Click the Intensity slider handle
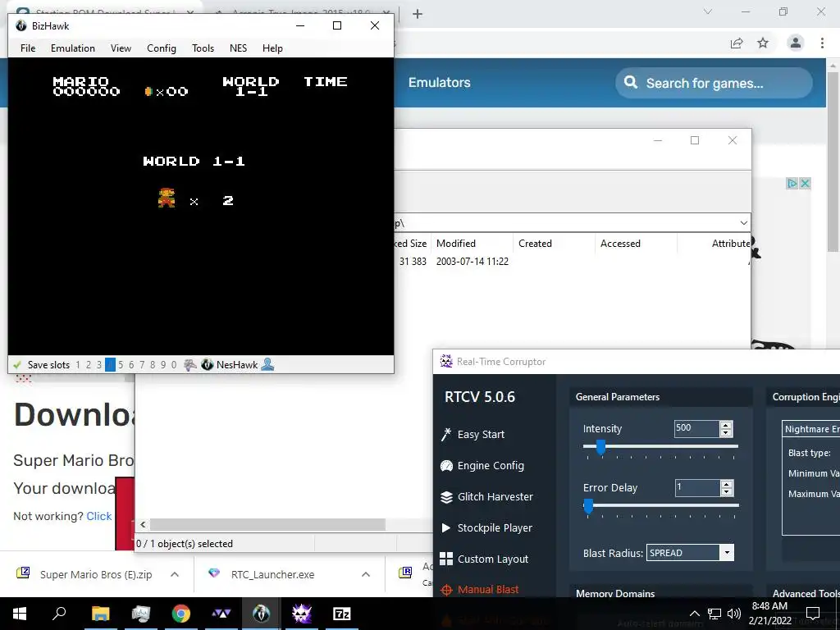840x630 pixels. click(x=600, y=447)
